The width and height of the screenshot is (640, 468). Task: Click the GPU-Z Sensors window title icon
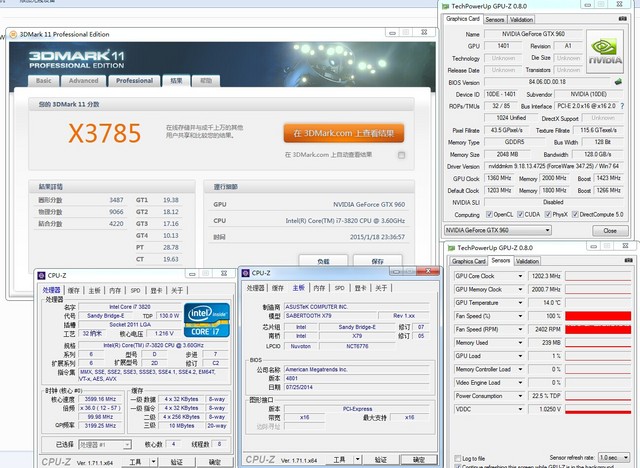[x=452, y=248]
